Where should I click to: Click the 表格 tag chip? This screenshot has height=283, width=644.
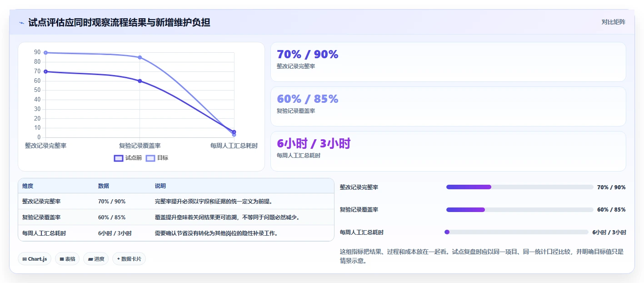[67, 259]
